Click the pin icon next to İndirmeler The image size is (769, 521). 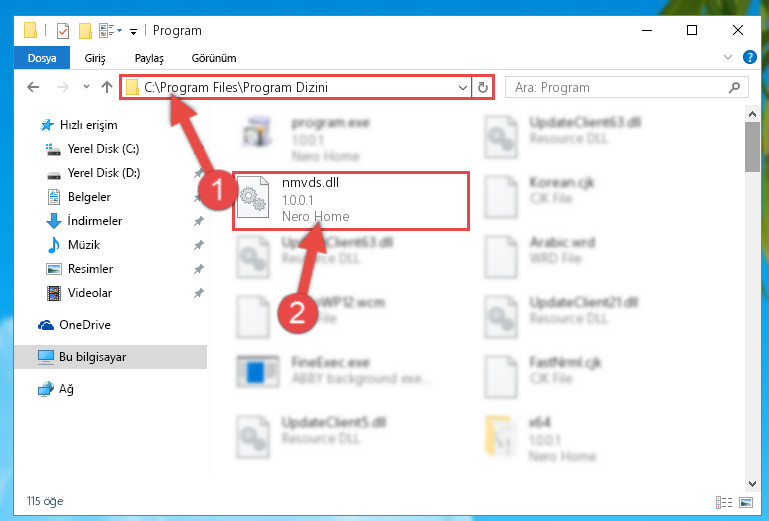(198, 221)
